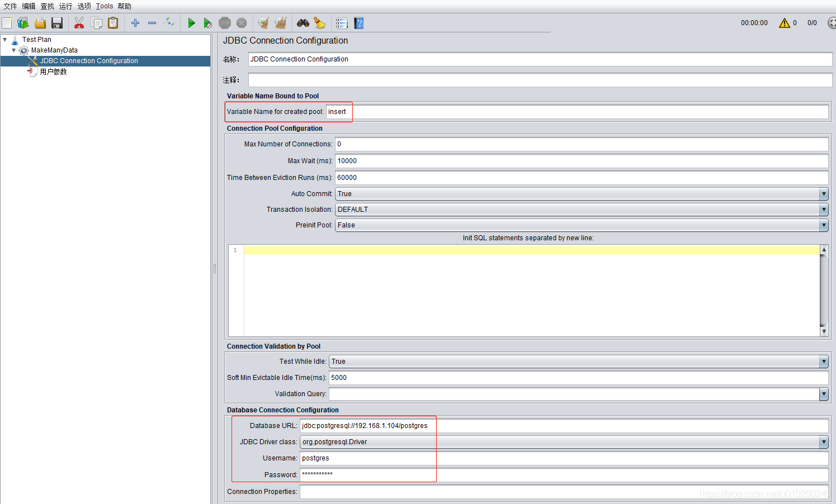Click the 0/0 active threads counter
The image size is (836, 504).
pos(812,23)
